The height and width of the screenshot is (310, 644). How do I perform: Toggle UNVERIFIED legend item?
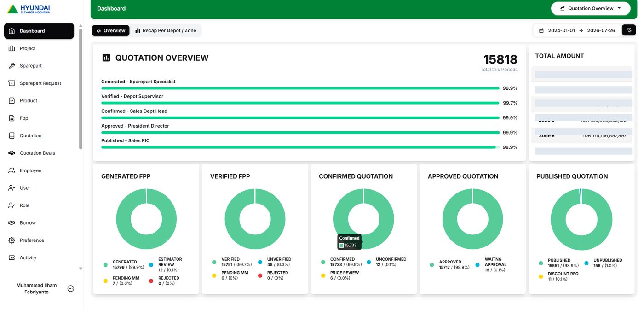point(274,262)
